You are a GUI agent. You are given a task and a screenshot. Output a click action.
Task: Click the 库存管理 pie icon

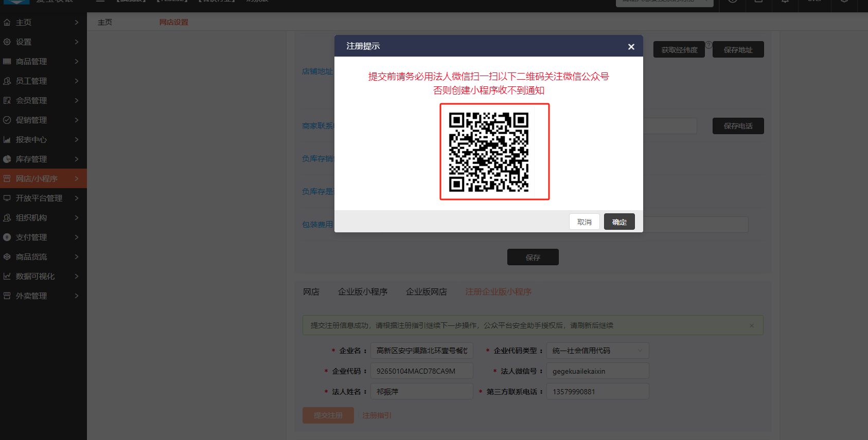(x=7, y=159)
